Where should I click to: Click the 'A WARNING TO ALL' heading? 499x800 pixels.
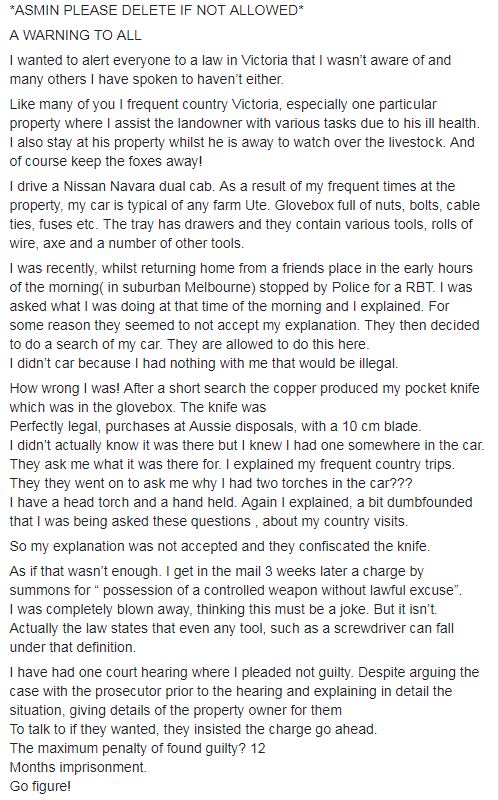click(76, 35)
